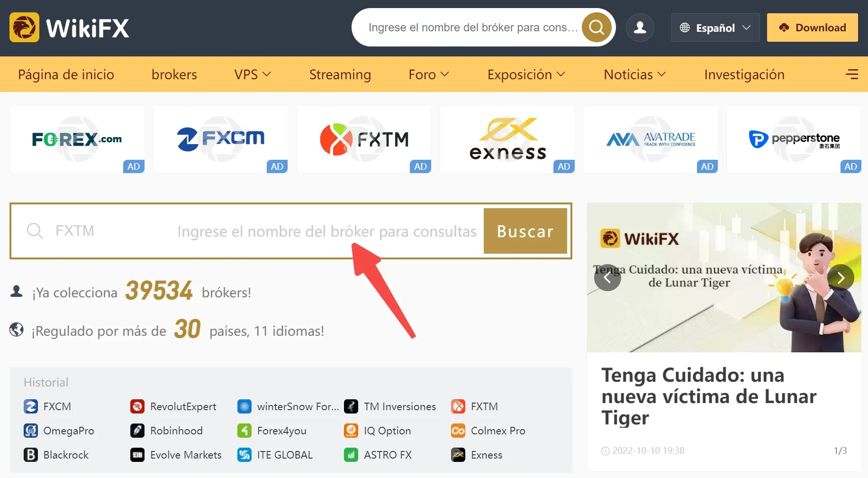Open the Streaming menu item
Screen dimensions: 868x478
(x=340, y=74)
